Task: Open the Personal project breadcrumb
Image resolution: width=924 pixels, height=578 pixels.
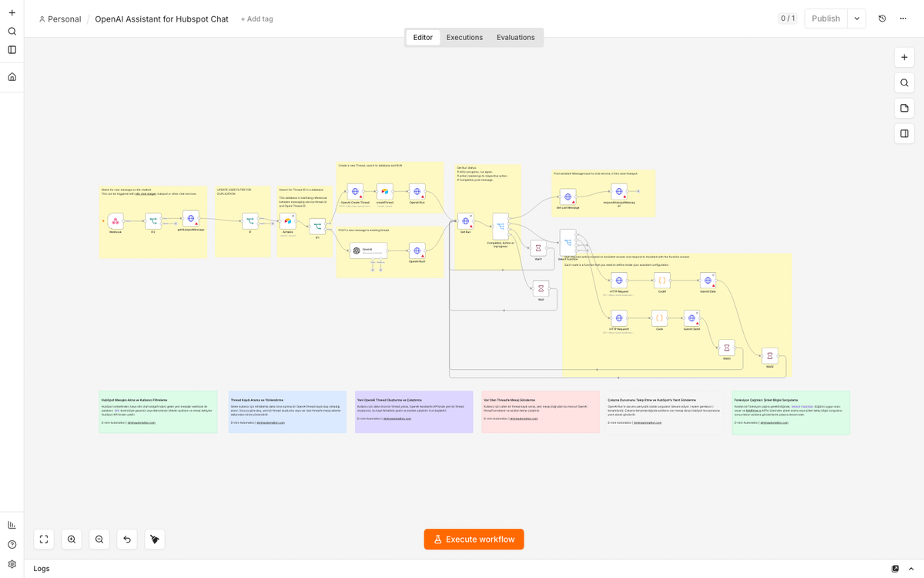Action: pos(59,18)
